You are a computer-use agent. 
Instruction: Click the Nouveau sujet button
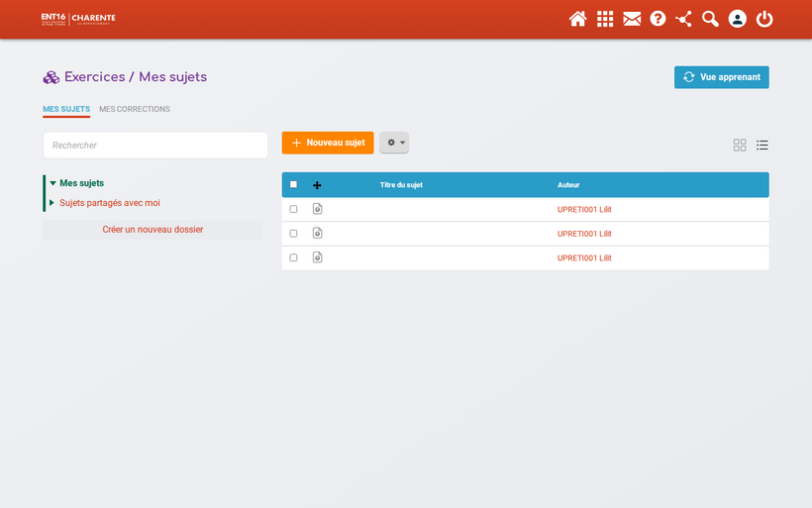(328, 143)
